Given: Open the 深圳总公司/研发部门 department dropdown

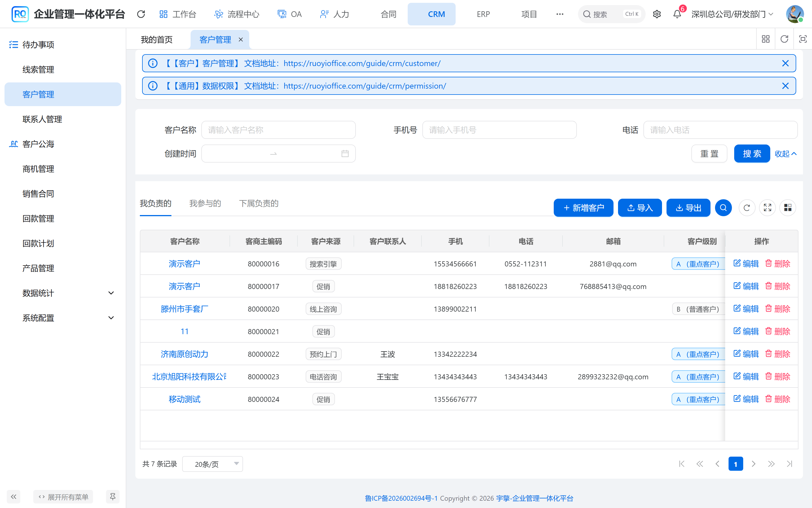Looking at the screenshot, I should [x=732, y=14].
